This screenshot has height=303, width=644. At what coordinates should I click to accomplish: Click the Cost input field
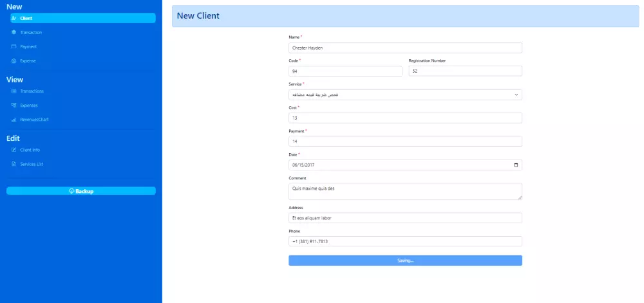click(405, 118)
